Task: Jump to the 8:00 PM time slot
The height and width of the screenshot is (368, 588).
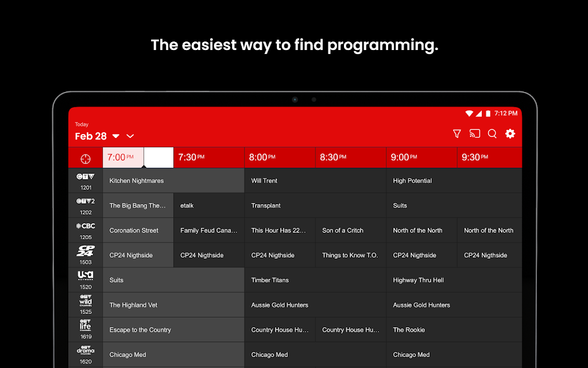Action: [262, 158]
